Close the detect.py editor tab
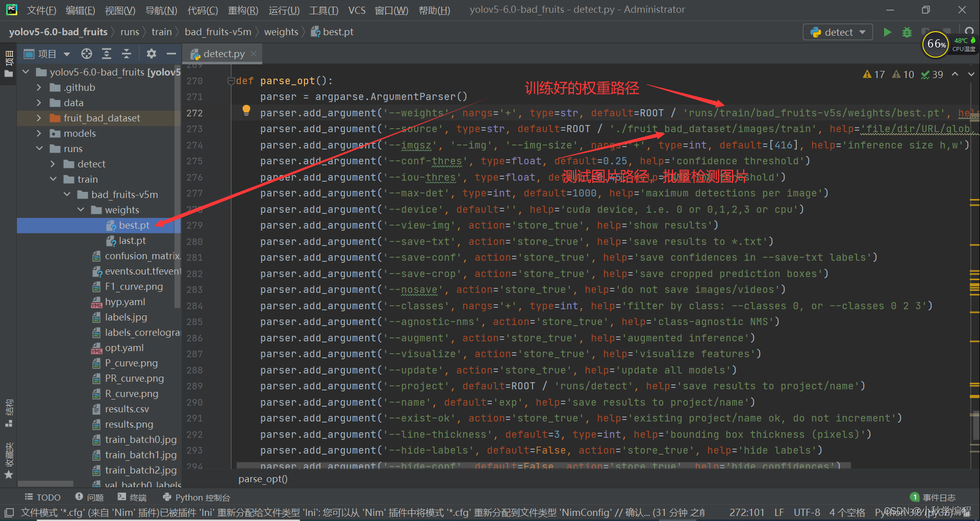The width and height of the screenshot is (980, 521). pyautogui.click(x=254, y=53)
